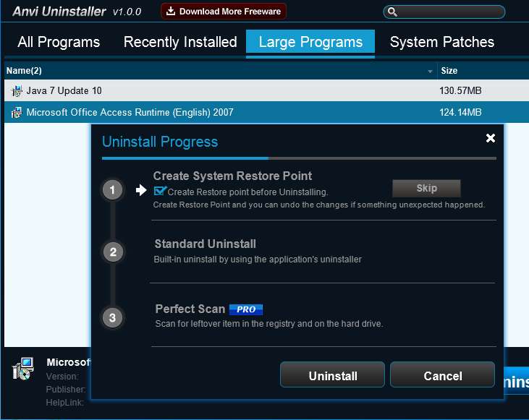529x420 pixels.
Task: Switch to the All Programs tab
Action: [x=59, y=42]
